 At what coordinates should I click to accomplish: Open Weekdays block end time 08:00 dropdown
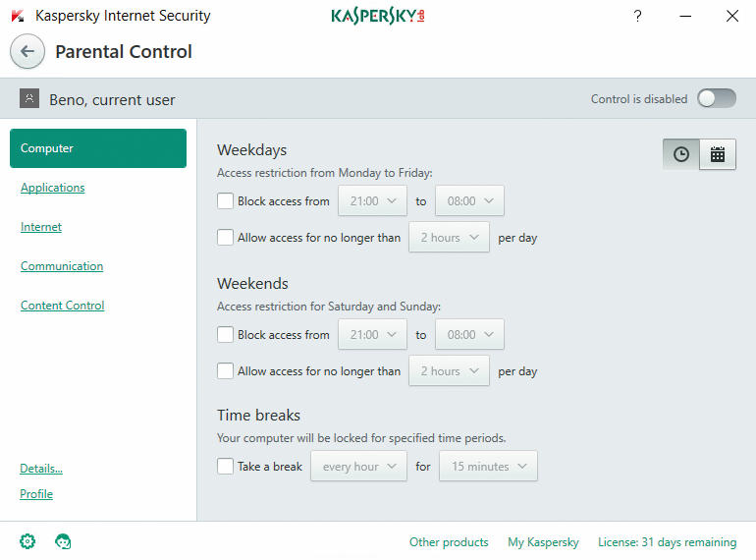pyautogui.click(x=469, y=200)
